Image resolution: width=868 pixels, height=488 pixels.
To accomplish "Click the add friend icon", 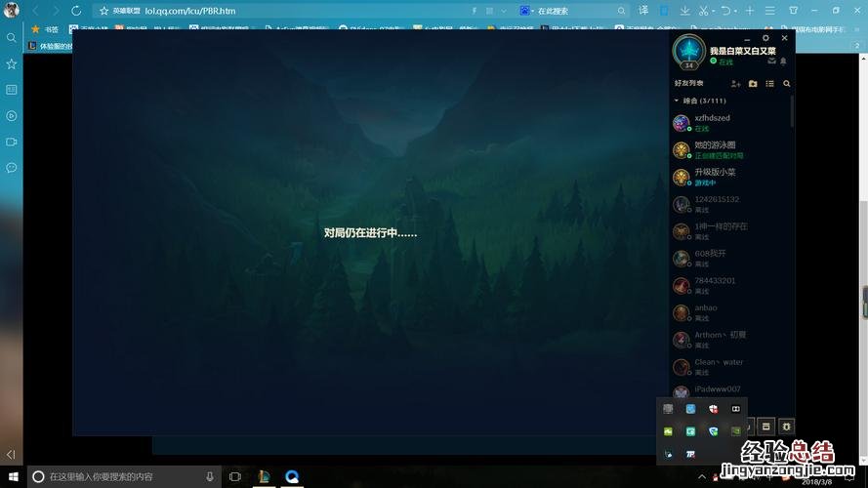I will (x=736, y=84).
